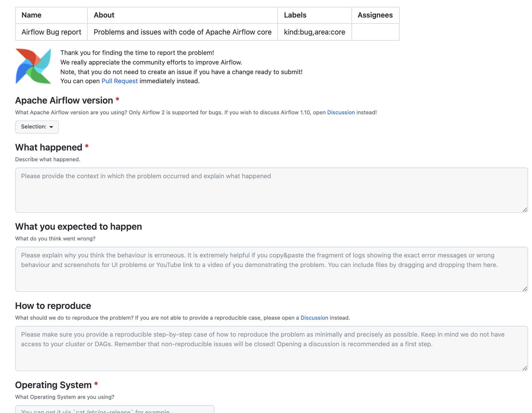
Task: Click the 'Operating System' heading
Action: pyautogui.click(x=53, y=385)
